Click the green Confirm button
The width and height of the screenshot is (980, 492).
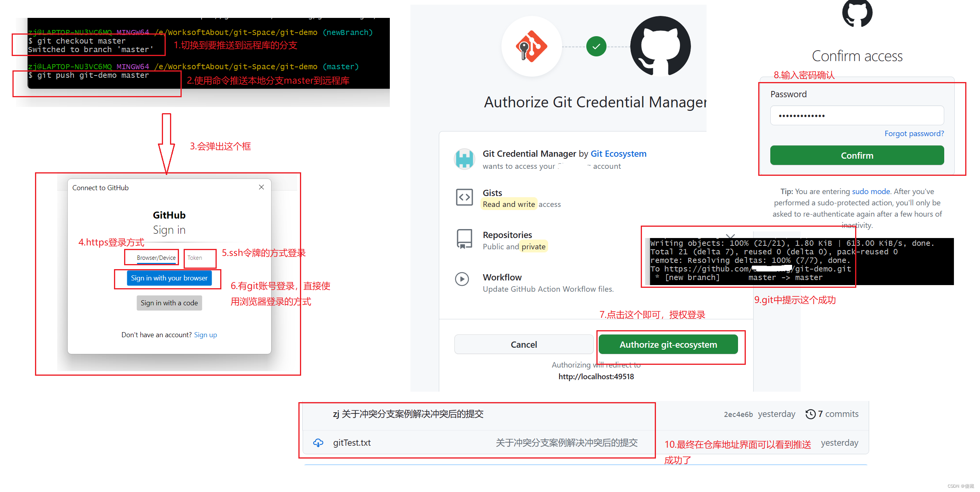click(x=857, y=156)
